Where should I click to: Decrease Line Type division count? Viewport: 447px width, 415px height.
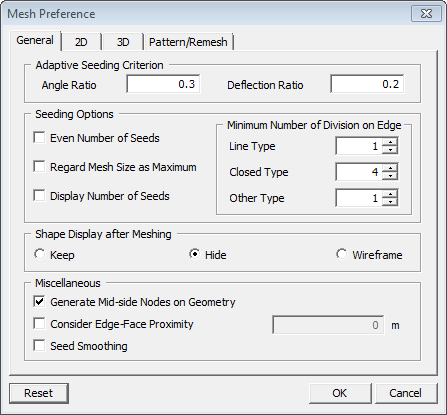(x=390, y=150)
